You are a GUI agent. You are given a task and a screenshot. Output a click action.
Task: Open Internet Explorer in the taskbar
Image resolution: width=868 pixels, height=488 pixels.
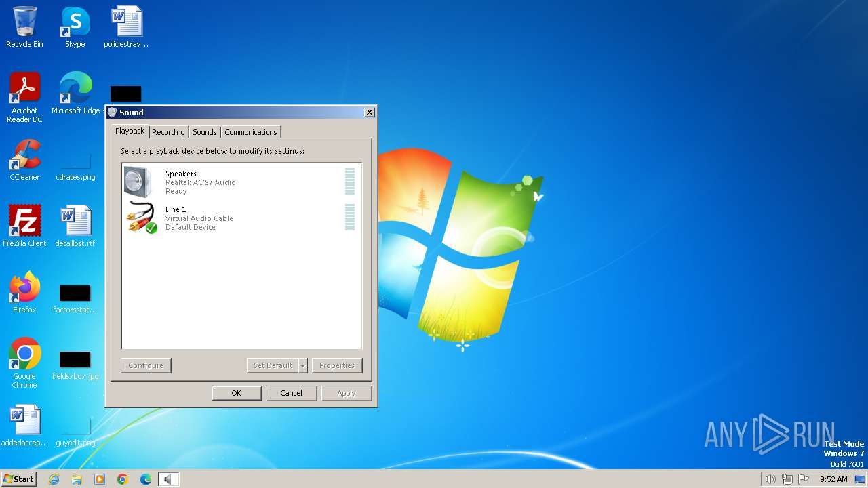(x=54, y=479)
